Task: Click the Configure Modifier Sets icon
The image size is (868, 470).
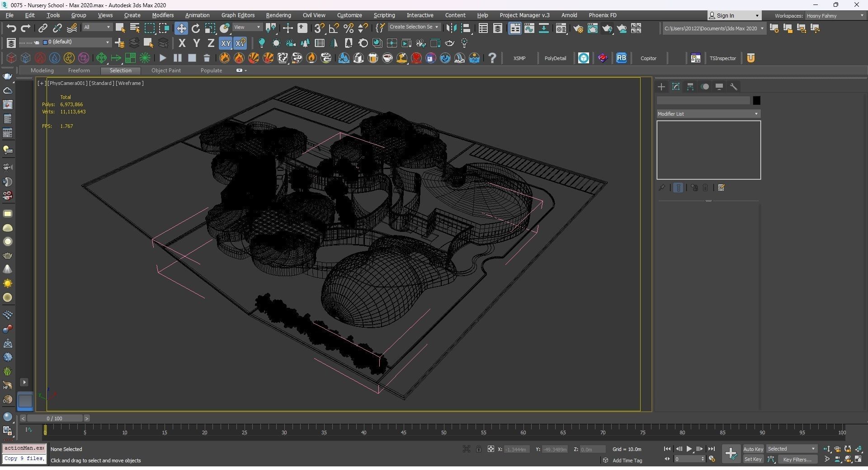Action: (722, 188)
